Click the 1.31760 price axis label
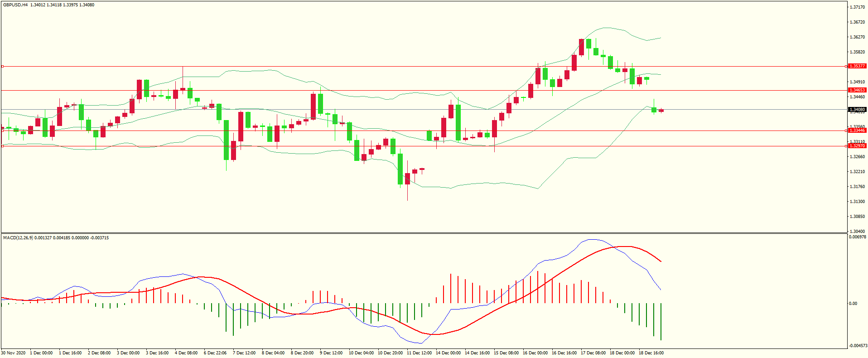Viewport: 868px width, 358px height. 858,187
